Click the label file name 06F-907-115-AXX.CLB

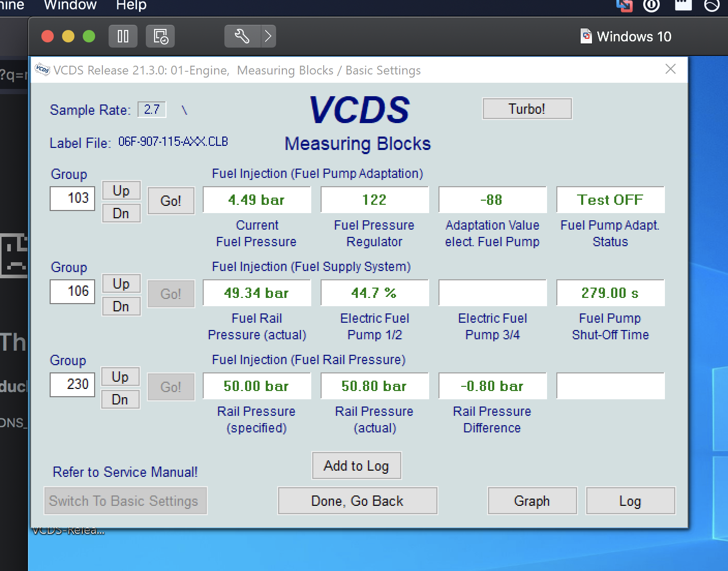(x=173, y=142)
